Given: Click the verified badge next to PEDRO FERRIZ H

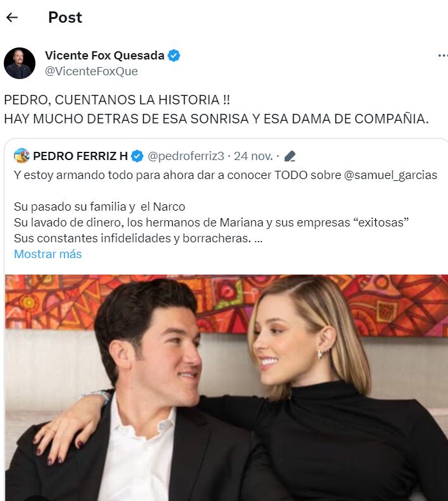Looking at the screenshot, I should pos(137,156).
